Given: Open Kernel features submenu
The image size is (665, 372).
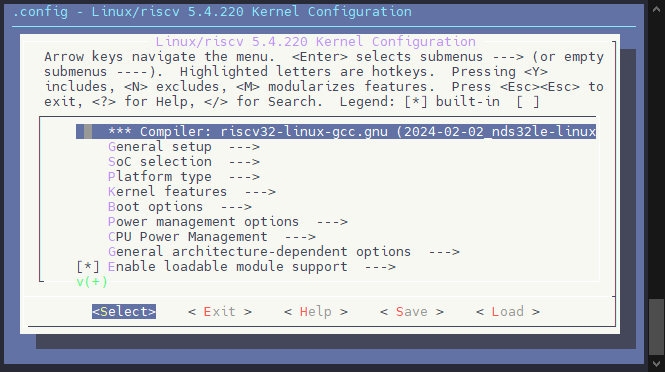Looking at the screenshot, I should pos(192,192).
